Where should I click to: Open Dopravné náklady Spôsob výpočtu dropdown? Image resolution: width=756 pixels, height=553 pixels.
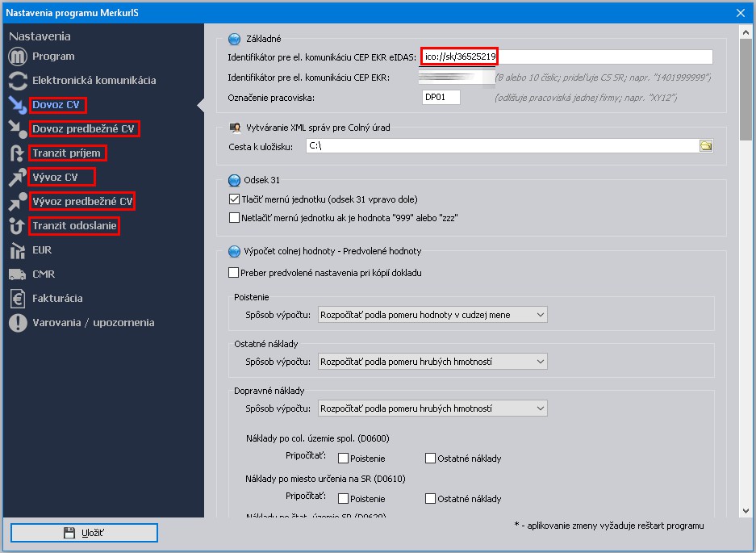tap(432, 408)
